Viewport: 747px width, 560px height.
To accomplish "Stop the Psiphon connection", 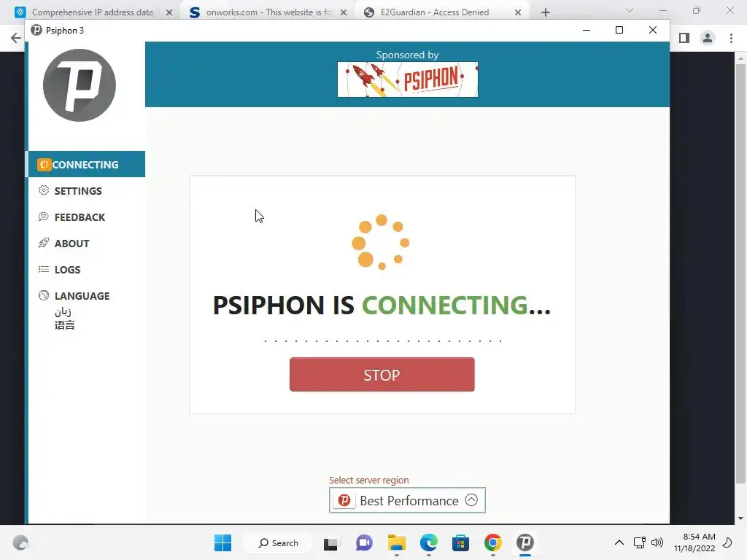I will 382,375.
